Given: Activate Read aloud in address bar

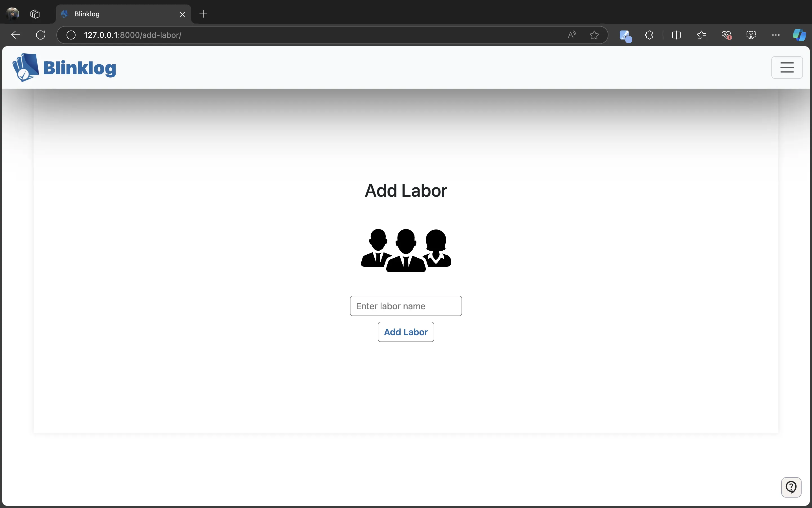Looking at the screenshot, I should click(572, 35).
